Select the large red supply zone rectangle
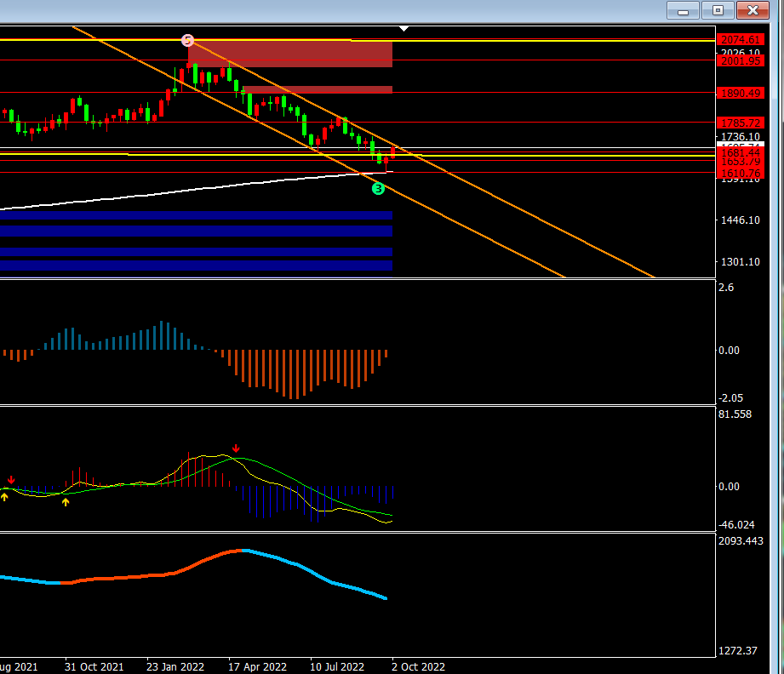784x674 pixels. (x=290, y=54)
